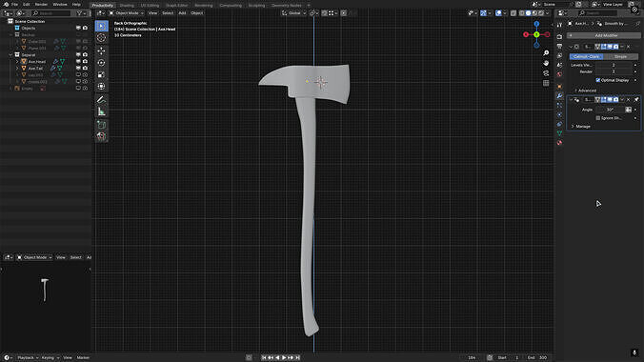Click the Add Modifier button

603,35
